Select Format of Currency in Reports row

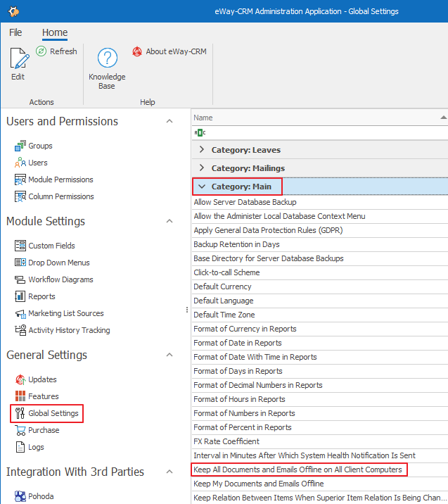point(320,329)
